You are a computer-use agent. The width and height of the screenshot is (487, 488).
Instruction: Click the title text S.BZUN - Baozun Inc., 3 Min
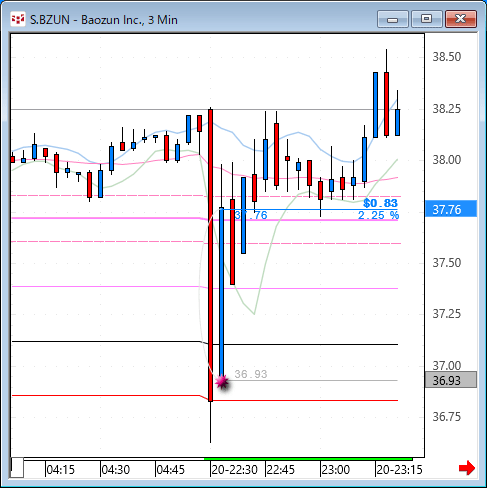pyautogui.click(x=104, y=20)
